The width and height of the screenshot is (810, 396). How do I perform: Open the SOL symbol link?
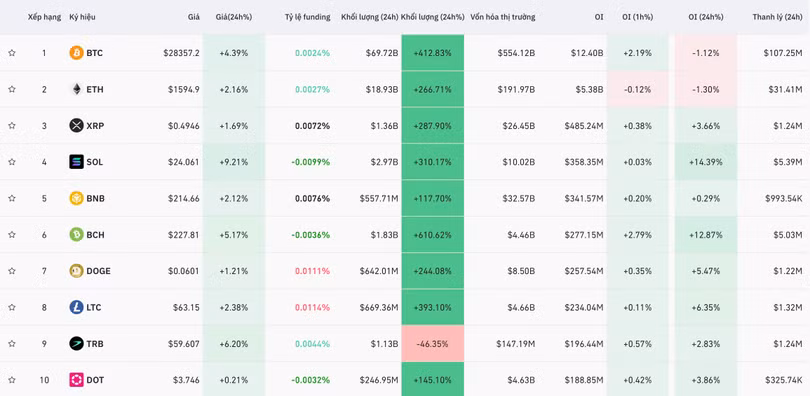pyautogui.click(x=95, y=162)
